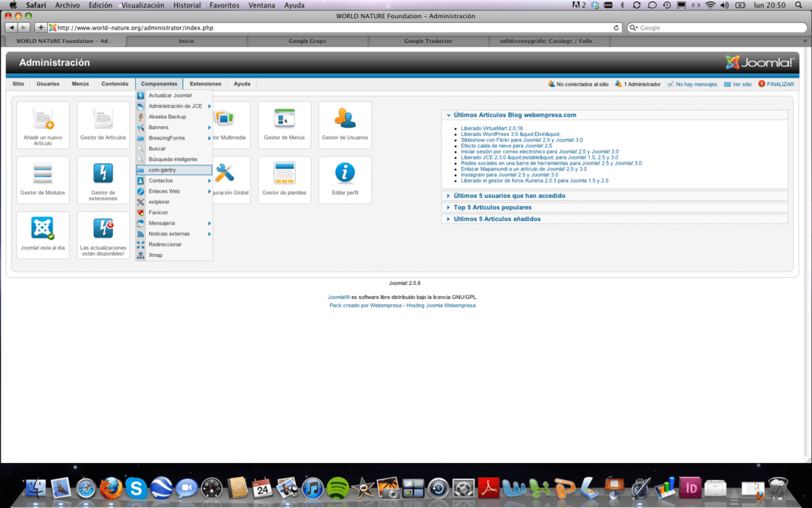Select extplorer menu entry
This screenshot has height=508, width=812.
pos(174,202)
